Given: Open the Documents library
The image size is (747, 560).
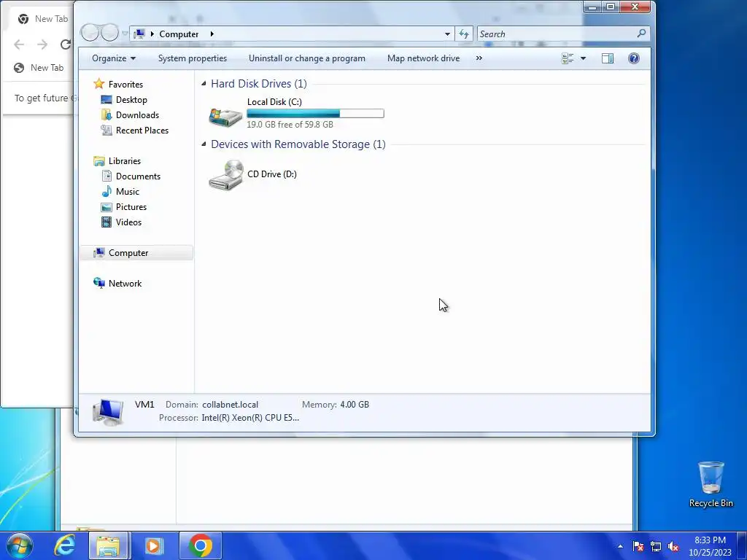Looking at the screenshot, I should coord(138,176).
